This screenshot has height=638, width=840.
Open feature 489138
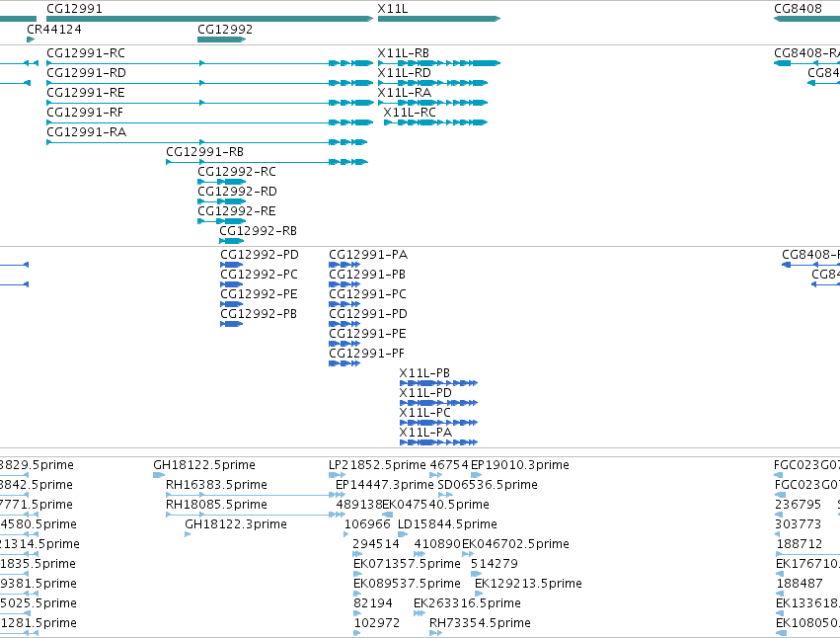[x=359, y=505]
